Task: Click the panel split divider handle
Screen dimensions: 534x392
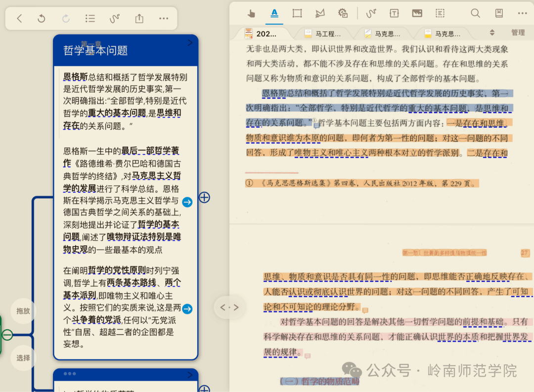Action: click(229, 307)
